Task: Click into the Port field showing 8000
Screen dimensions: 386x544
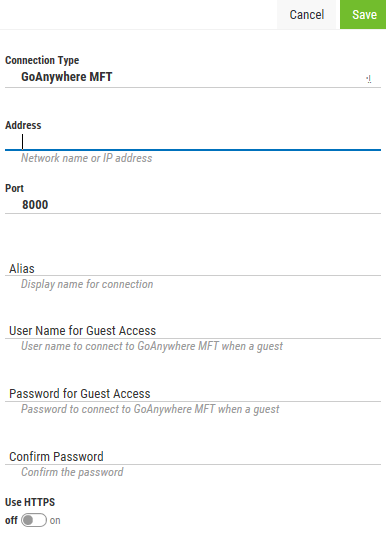Action: (x=193, y=205)
